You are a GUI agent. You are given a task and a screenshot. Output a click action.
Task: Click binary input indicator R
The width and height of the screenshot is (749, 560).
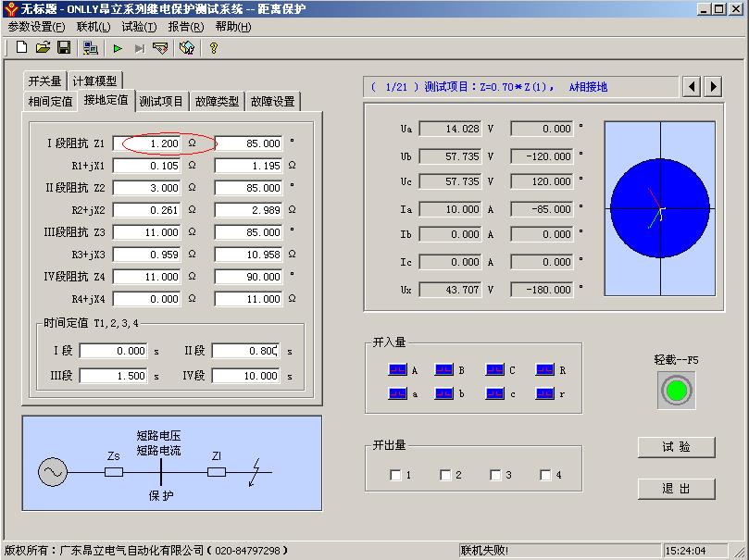pos(543,370)
